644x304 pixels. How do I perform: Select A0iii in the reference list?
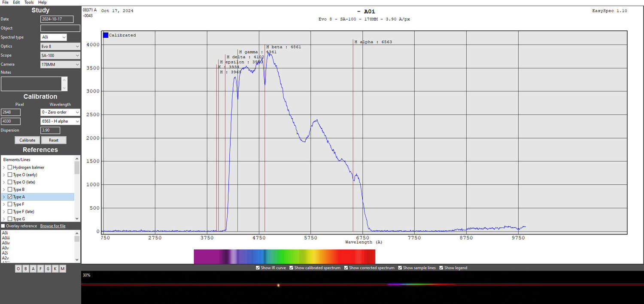pyautogui.click(x=6, y=238)
